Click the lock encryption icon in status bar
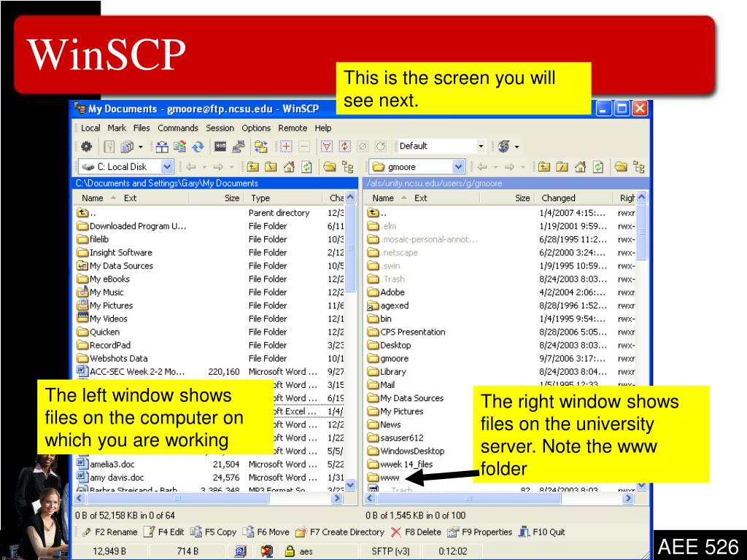The width and height of the screenshot is (747, 560). point(289,551)
